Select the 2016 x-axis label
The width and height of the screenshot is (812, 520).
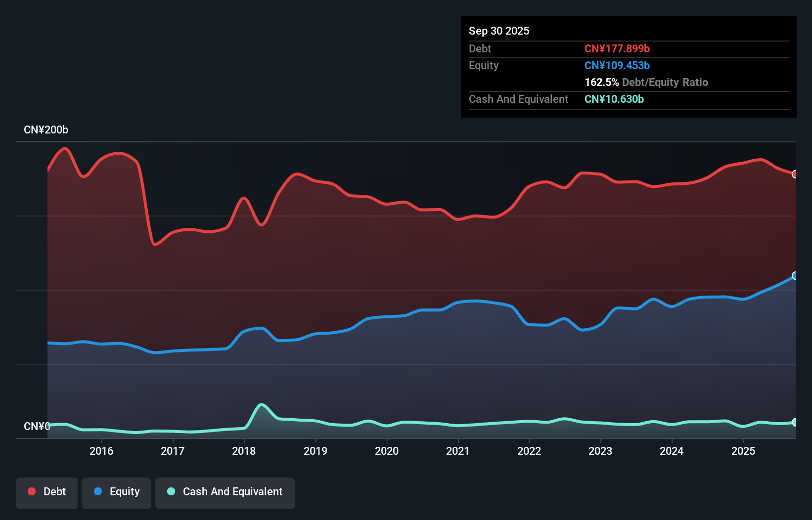point(101,451)
